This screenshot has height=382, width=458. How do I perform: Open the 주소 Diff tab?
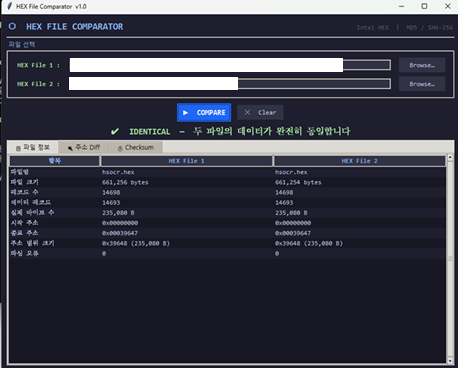tap(84, 147)
